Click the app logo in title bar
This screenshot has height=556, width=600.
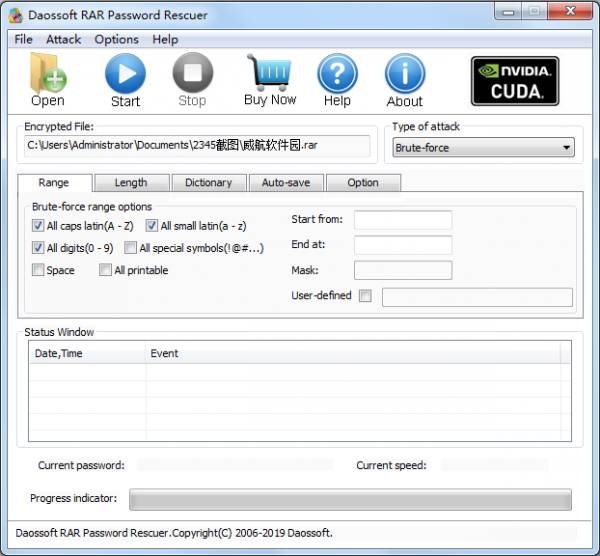click(16, 15)
